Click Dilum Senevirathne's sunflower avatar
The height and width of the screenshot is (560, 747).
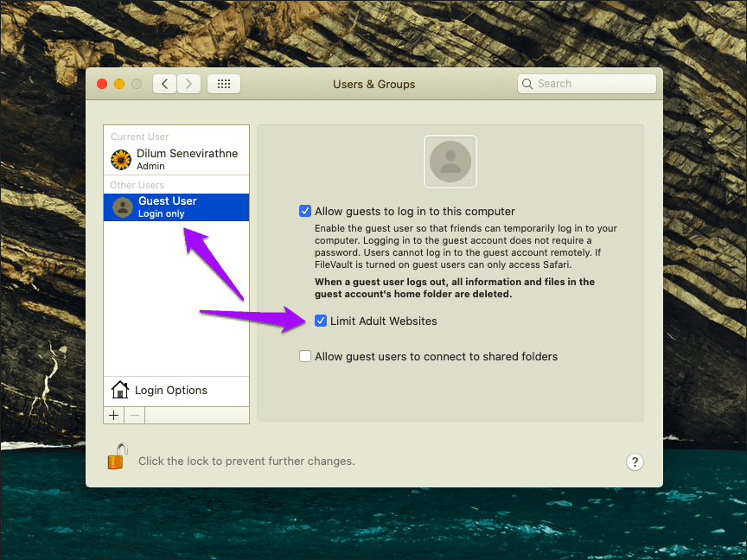[x=121, y=160]
